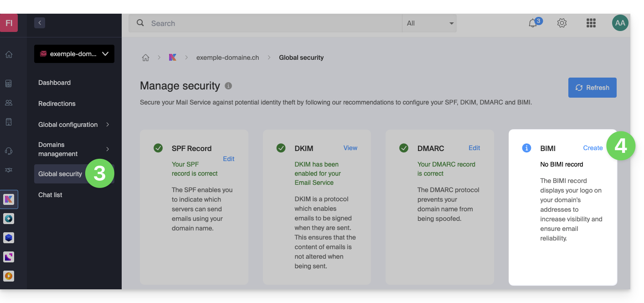Click the Create link for BIMI
The width and height of the screenshot is (644, 303).
pyautogui.click(x=592, y=148)
